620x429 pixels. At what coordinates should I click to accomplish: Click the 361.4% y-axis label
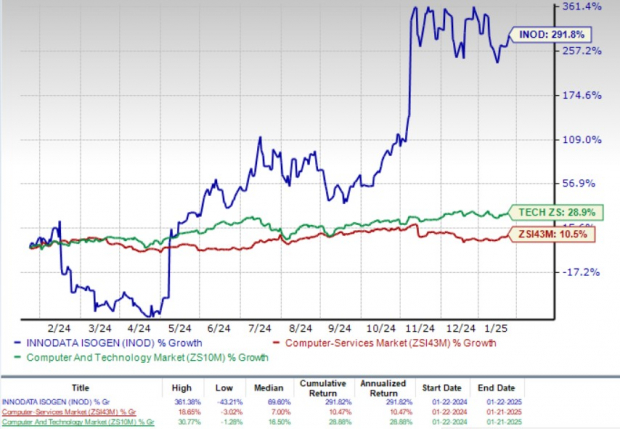[582, 6]
